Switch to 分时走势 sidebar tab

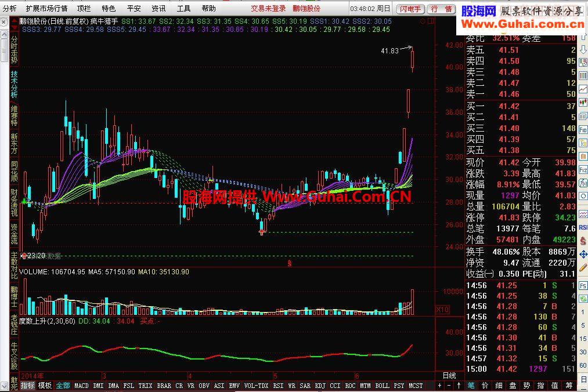(14, 49)
